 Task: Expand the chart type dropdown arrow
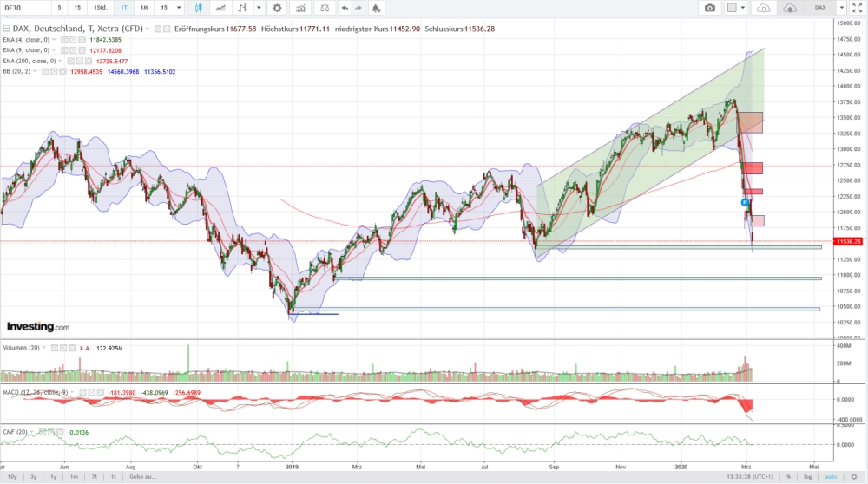click(259, 8)
